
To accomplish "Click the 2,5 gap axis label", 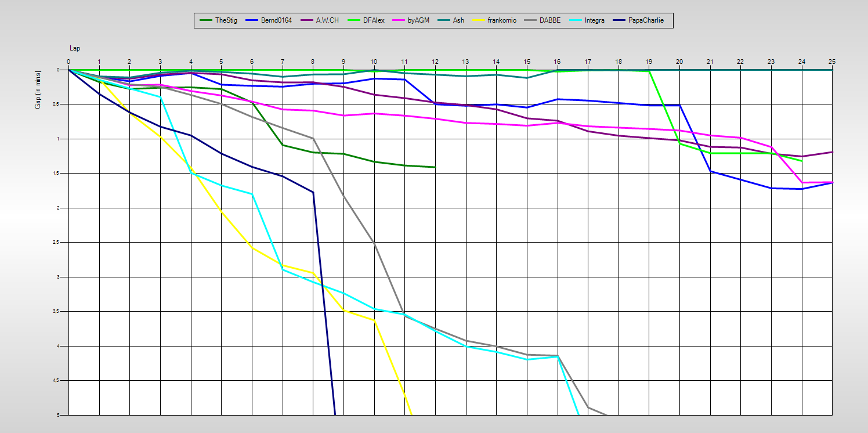I will click(x=57, y=243).
